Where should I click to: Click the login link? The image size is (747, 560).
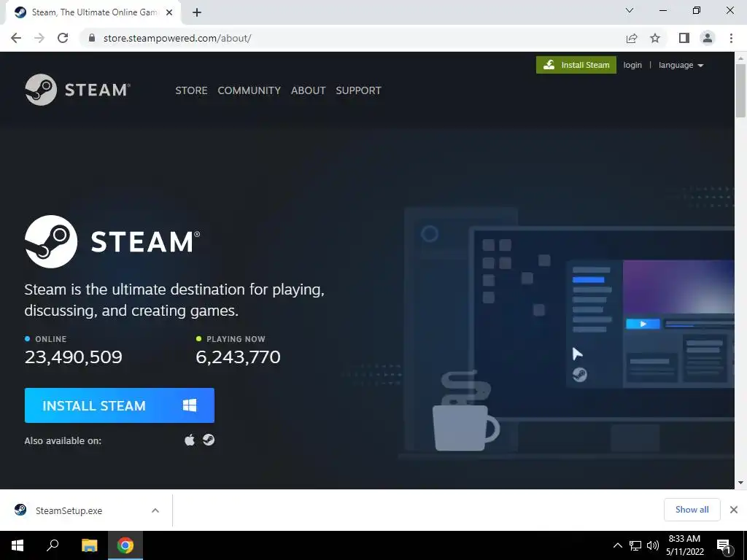pyautogui.click(x=632, y=65)
